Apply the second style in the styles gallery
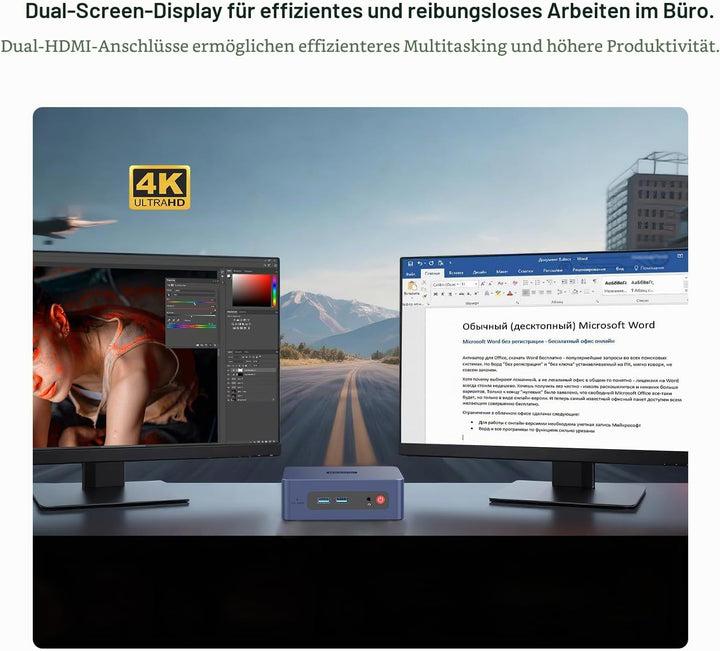 point(643,286)
